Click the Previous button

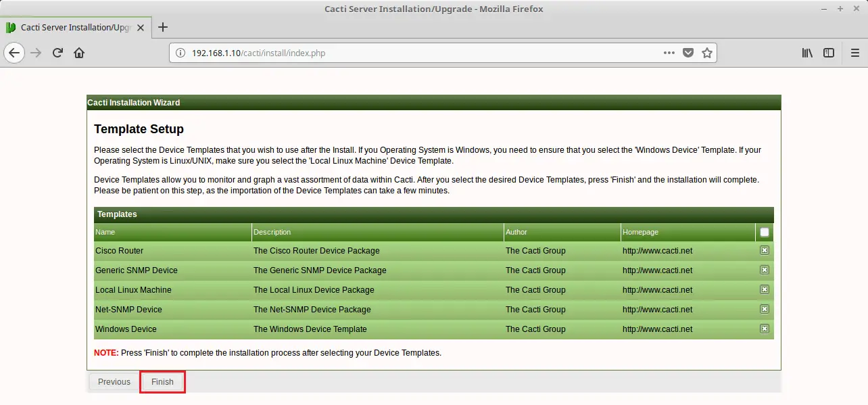pyautogui.click(x=114, y=382)
